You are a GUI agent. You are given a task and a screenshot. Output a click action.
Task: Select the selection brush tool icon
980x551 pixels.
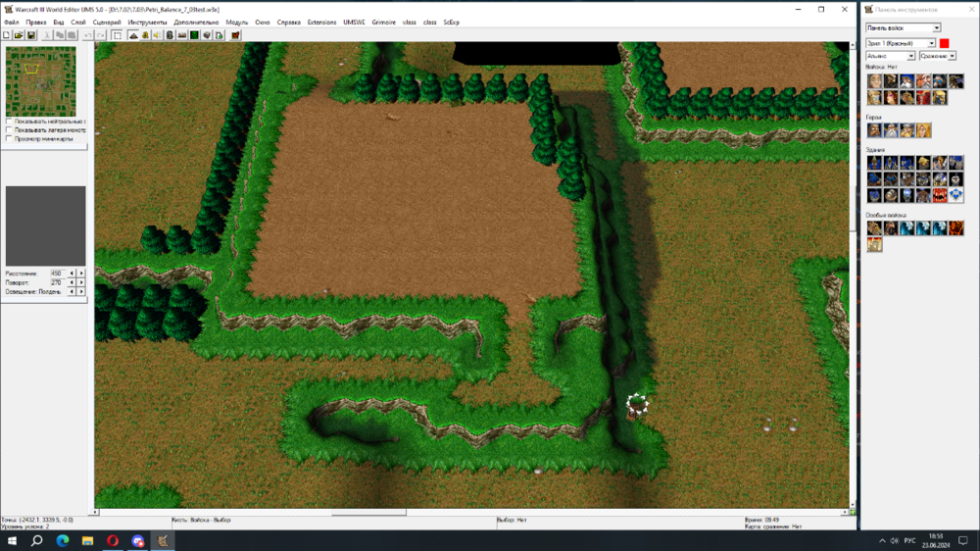[x=117, y=35]
